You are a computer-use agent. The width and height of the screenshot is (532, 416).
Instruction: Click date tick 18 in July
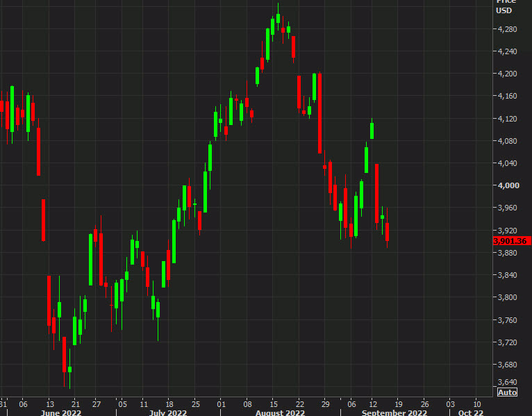point(169,404)
